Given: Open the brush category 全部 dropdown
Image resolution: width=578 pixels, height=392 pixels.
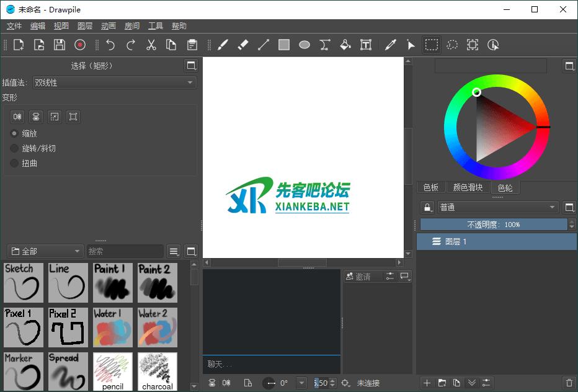Looking at the screenshot, I should [45, 251].
